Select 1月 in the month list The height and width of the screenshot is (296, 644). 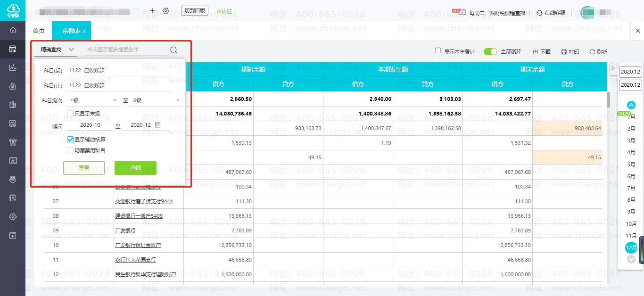pyautogui.click(x=631, y=117)
